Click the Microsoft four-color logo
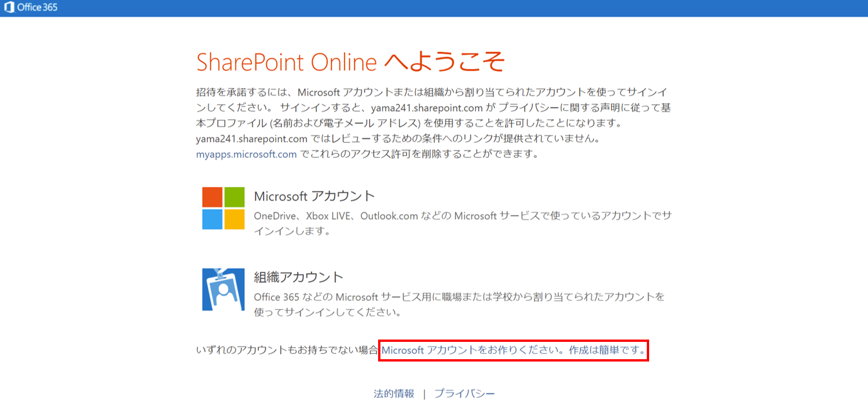Screen dimensions: 868x413 coord(224,208)
